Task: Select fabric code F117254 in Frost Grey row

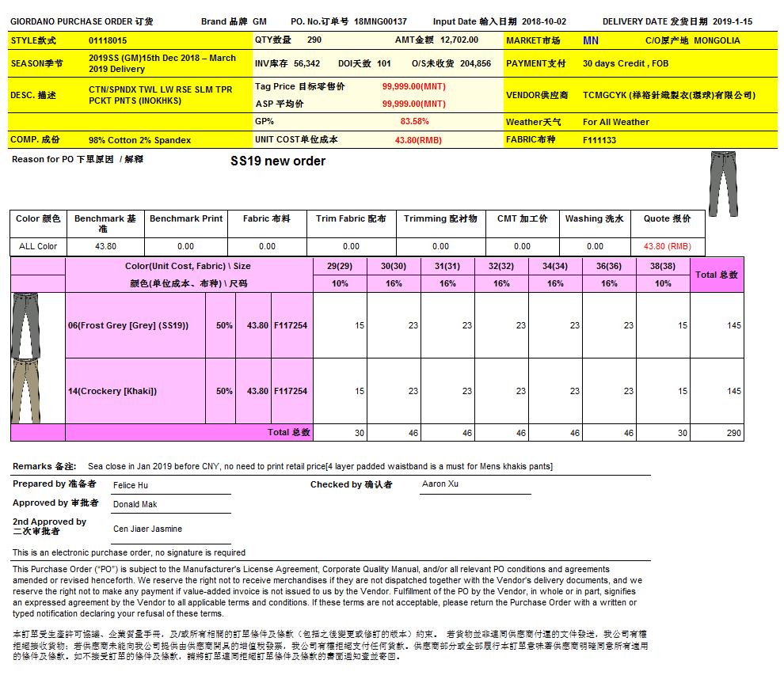Action: tap(290, 325)
